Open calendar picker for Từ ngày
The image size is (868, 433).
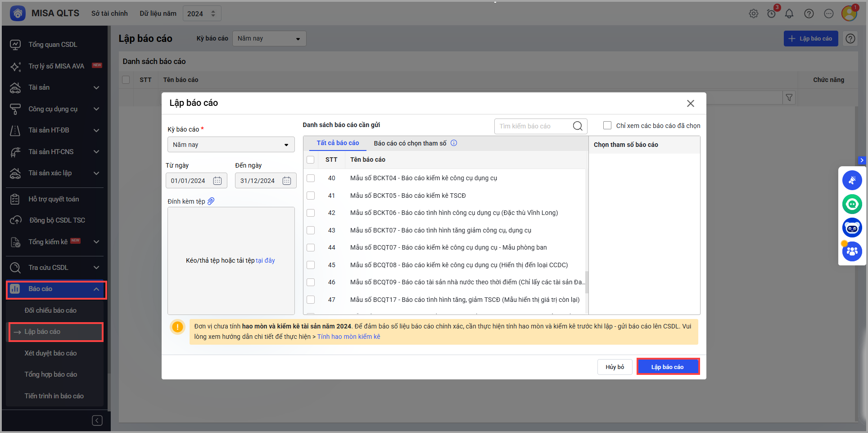pos(217,181)
